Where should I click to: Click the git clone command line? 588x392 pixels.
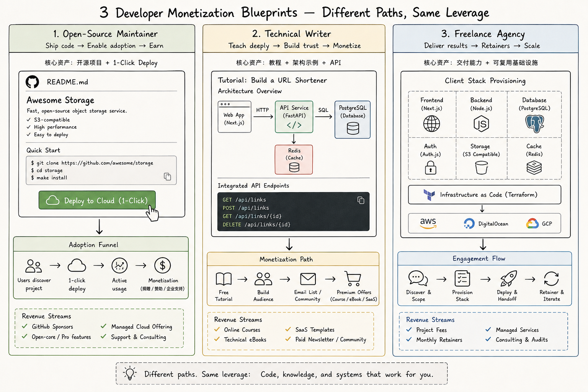click(92, 163)
